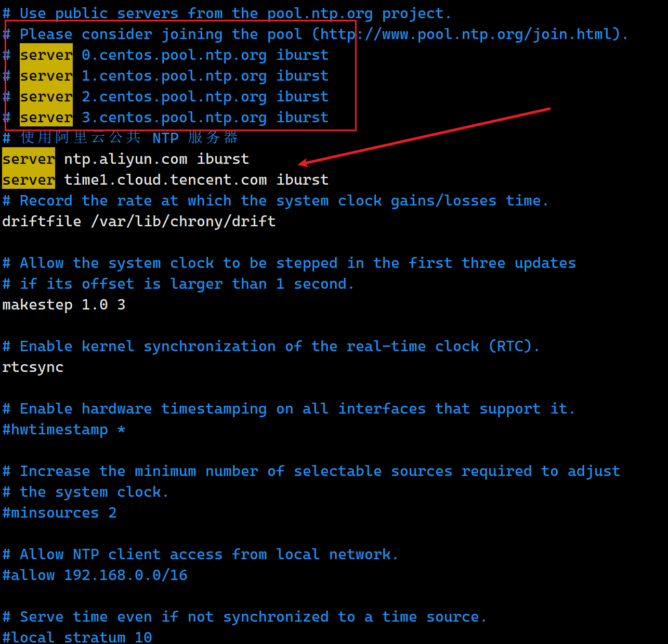Click the commented #hwtimestamp * line
This screenshot has height=644, width=668.
click(63, 430)
